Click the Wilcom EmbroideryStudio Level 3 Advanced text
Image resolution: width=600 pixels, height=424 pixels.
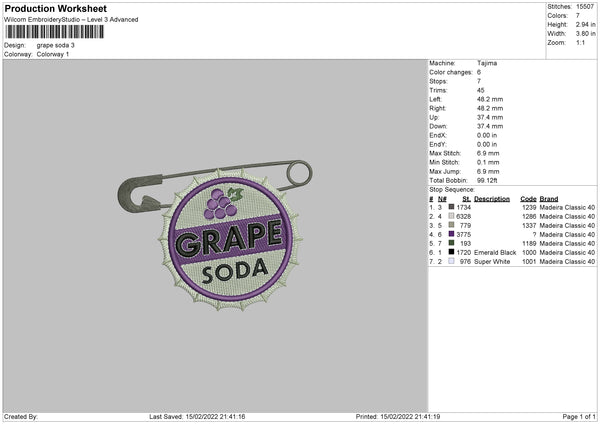tap(71, 20)
